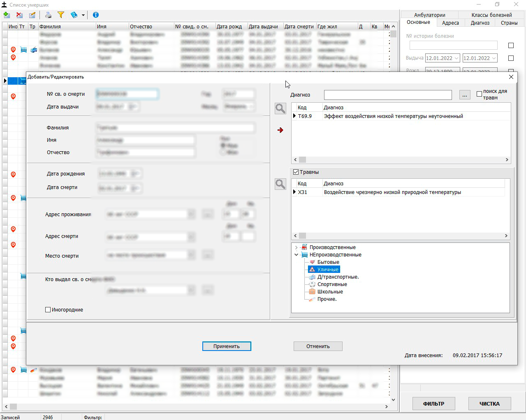Click the blue help book icon
The height and width of the screenshot is (420, 526).
click(x=74, y=15)
